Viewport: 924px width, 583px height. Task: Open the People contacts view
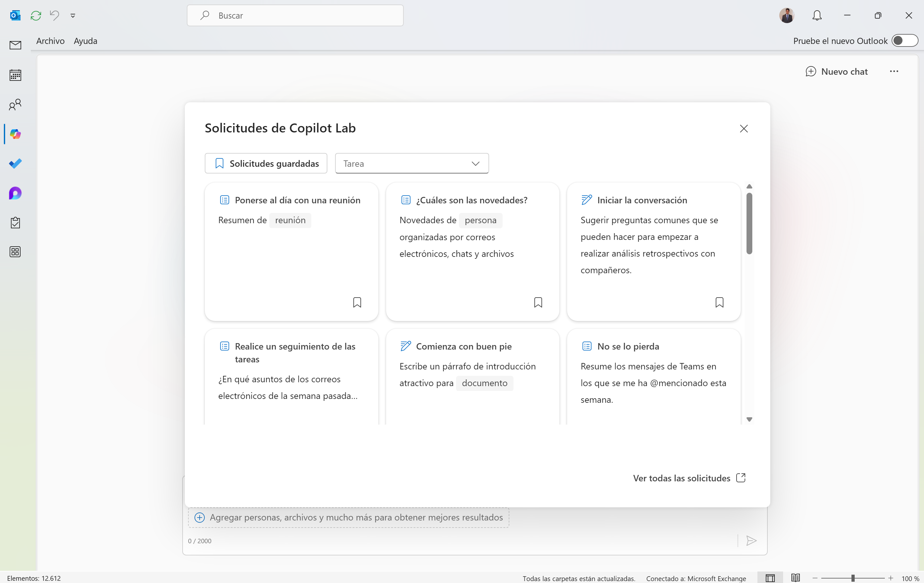[15, 105]
